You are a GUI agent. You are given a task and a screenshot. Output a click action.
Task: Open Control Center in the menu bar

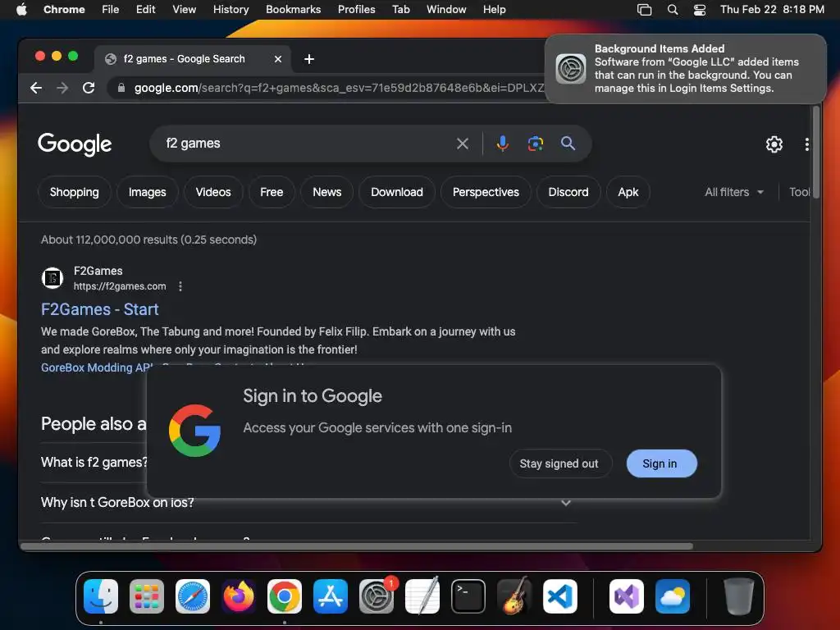pyautogui.click(x=699, y=10)
